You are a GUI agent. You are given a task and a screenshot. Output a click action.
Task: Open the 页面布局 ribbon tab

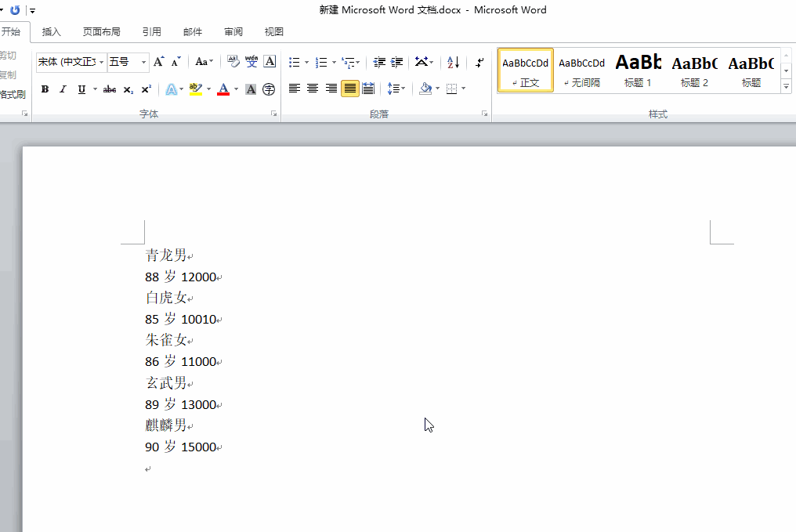pyautogui.click(x=102, y=31)
